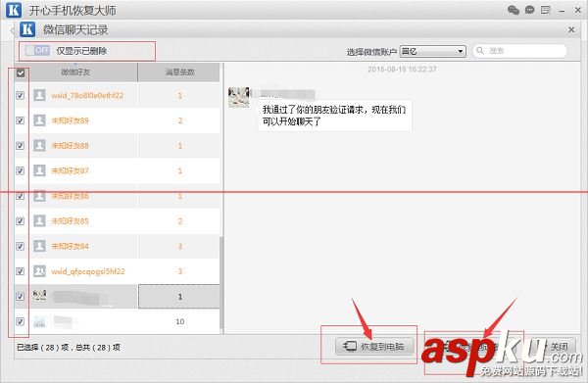
Task: Toggle the 仅显示已删除 OFF switch
Action: pos(37,50)
